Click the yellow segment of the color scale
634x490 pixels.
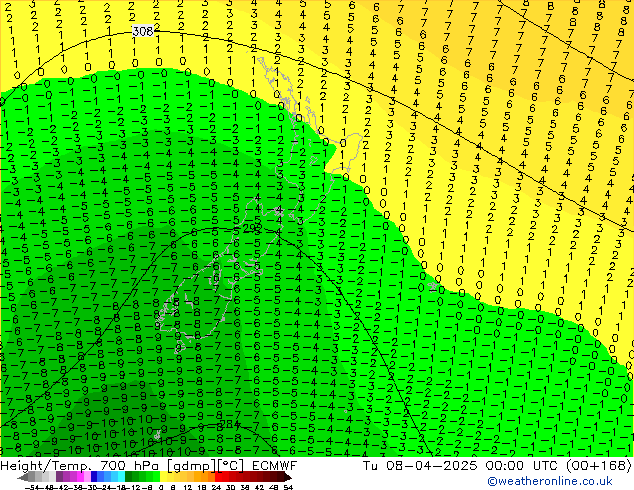(x=163, y=477)
